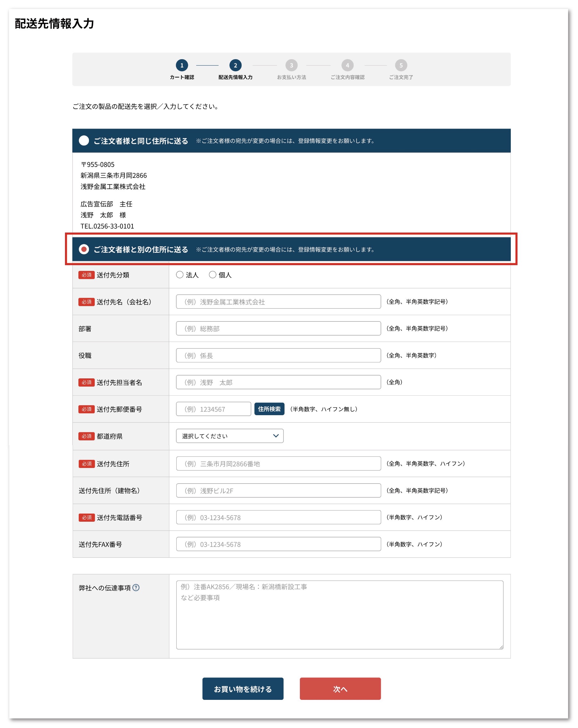Click step 5 ご注文完了 circle icon
Image resolution: width=578 pixels, height=728 pixels.
pos(401,65)
